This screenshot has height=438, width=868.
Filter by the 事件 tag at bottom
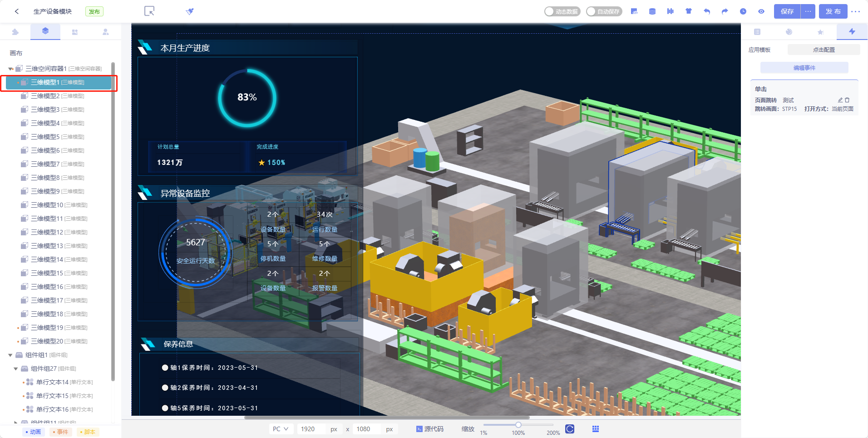pyautogui.click(x=61, y=432)
